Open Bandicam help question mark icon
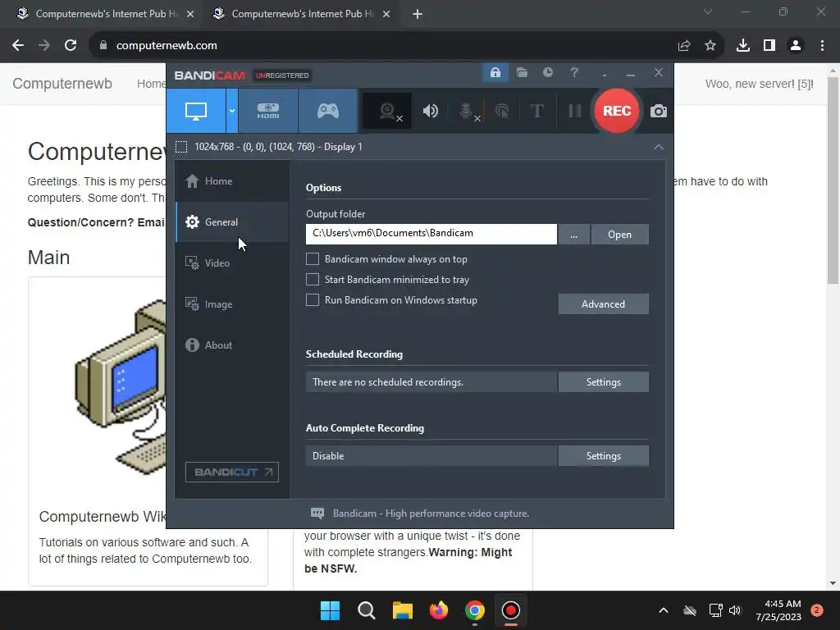 click(x=574, y=72)
